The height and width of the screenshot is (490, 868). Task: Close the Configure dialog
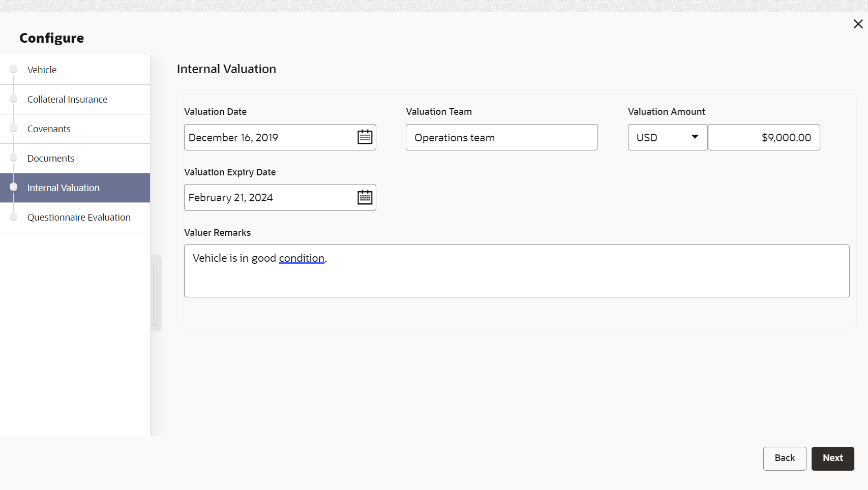pyautogui.click(x=858, y=24)
